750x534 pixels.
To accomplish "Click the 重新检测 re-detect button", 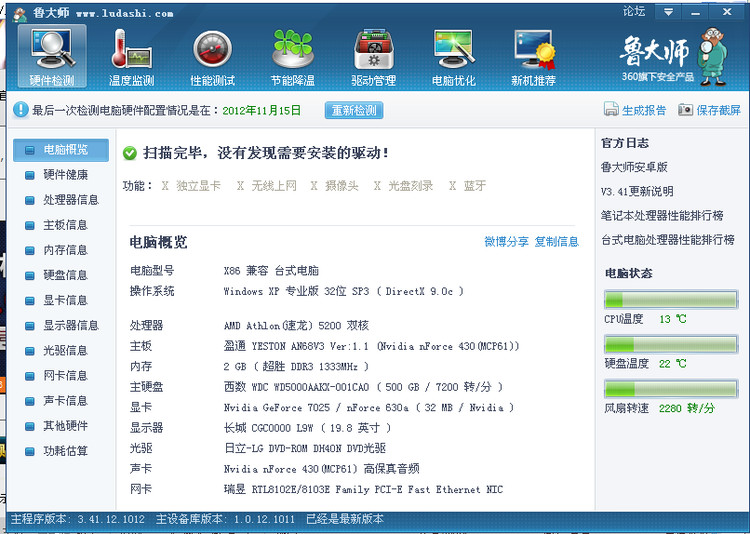I will (354, 110).
